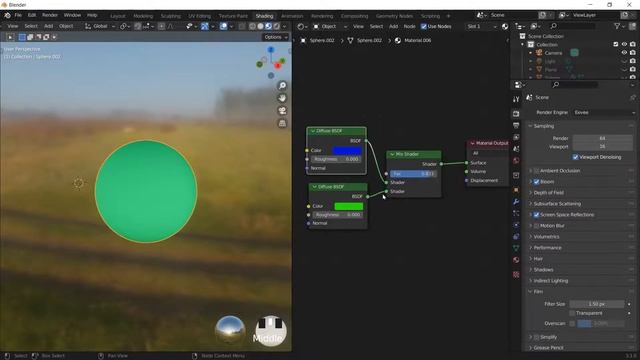Switch perspective/orthographic grid icon in viewport
640x360 pixels.
click(x=282, y=123)
